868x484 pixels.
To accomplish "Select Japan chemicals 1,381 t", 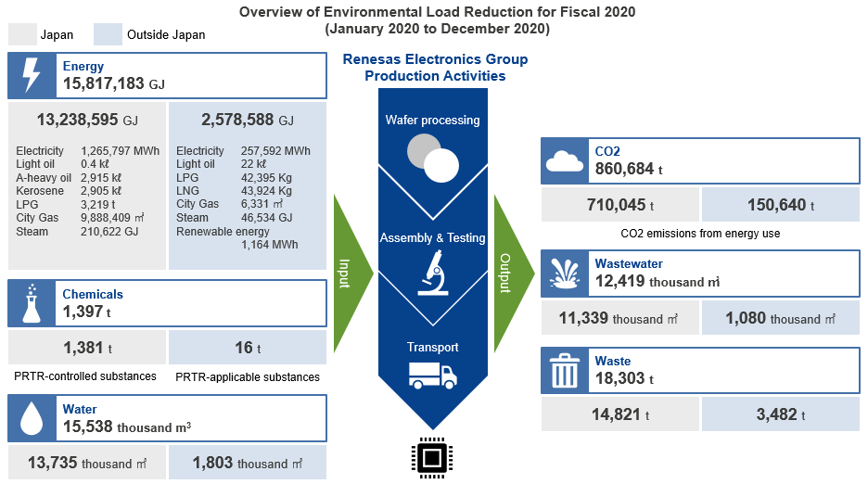I will coord(87,348).
